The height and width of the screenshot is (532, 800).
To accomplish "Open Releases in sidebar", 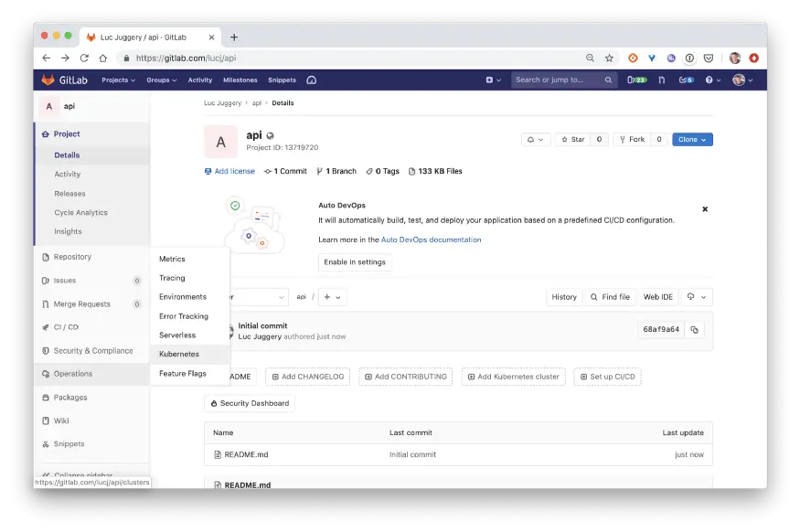I will pos(69,194).
